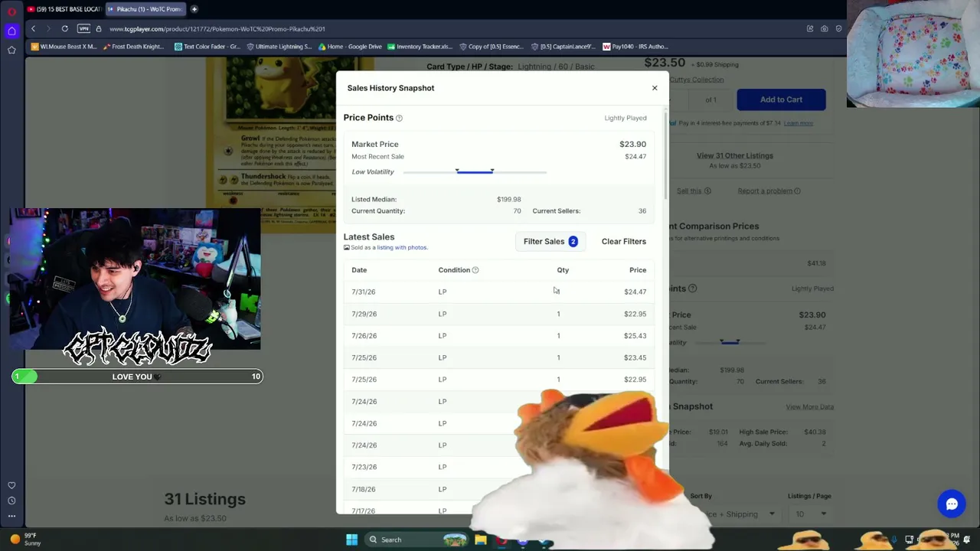
Task: Click the 7/26/26 sale date
Action: click(x=364, y=336)
